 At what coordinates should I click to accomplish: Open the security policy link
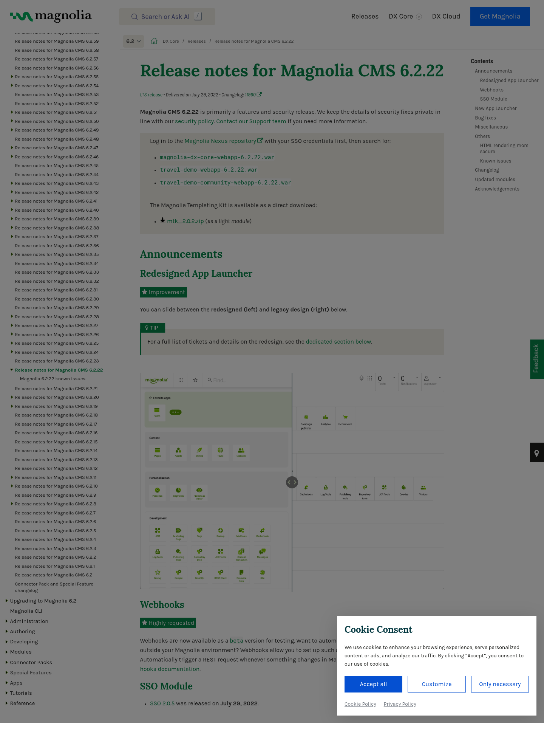pyautogui.click(x=195, y=121)
